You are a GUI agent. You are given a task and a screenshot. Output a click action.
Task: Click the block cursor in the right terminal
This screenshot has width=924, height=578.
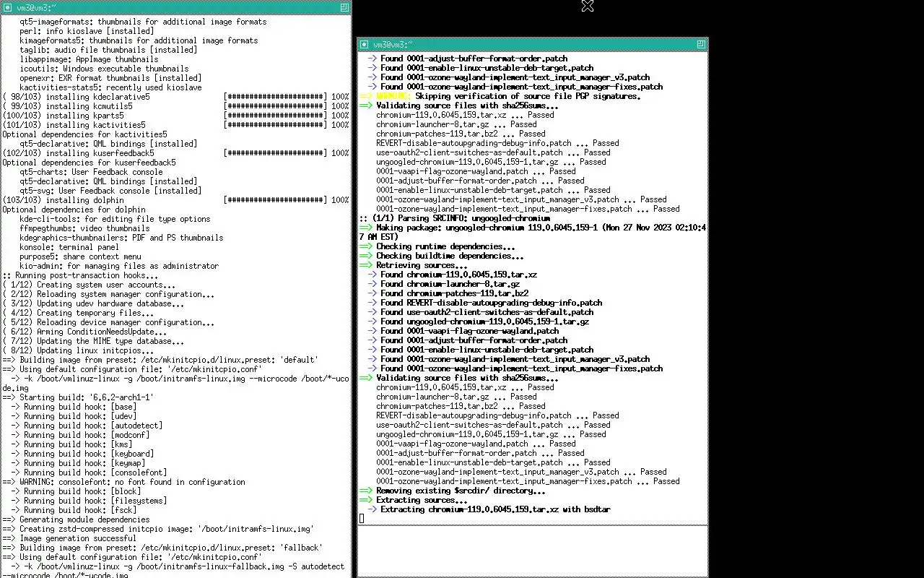pos(362,519)
